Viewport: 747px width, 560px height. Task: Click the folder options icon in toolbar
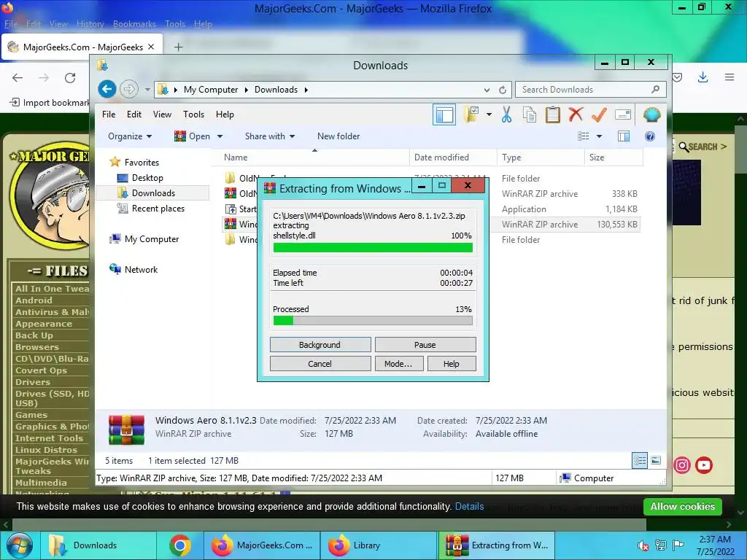point(471,114)
